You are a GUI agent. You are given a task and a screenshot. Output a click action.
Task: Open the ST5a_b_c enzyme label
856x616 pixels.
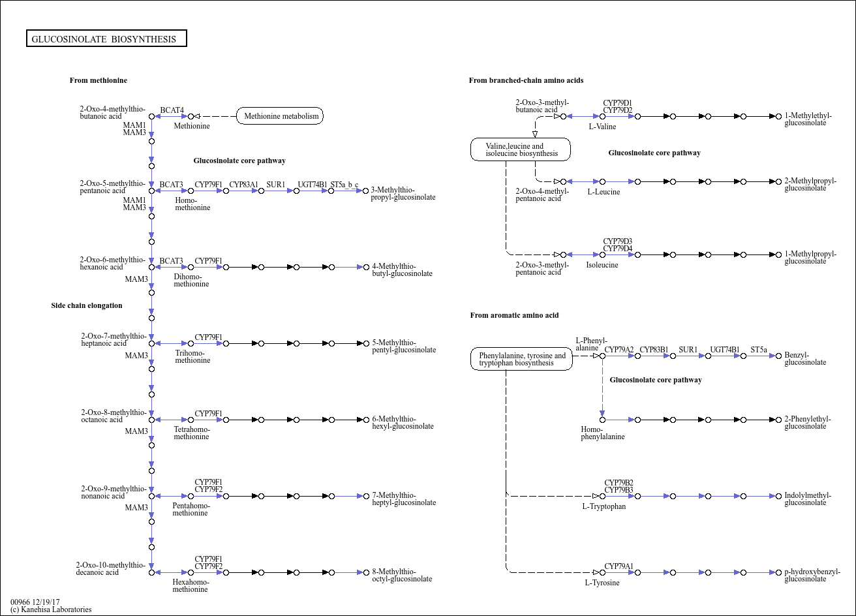pos(344,185)
